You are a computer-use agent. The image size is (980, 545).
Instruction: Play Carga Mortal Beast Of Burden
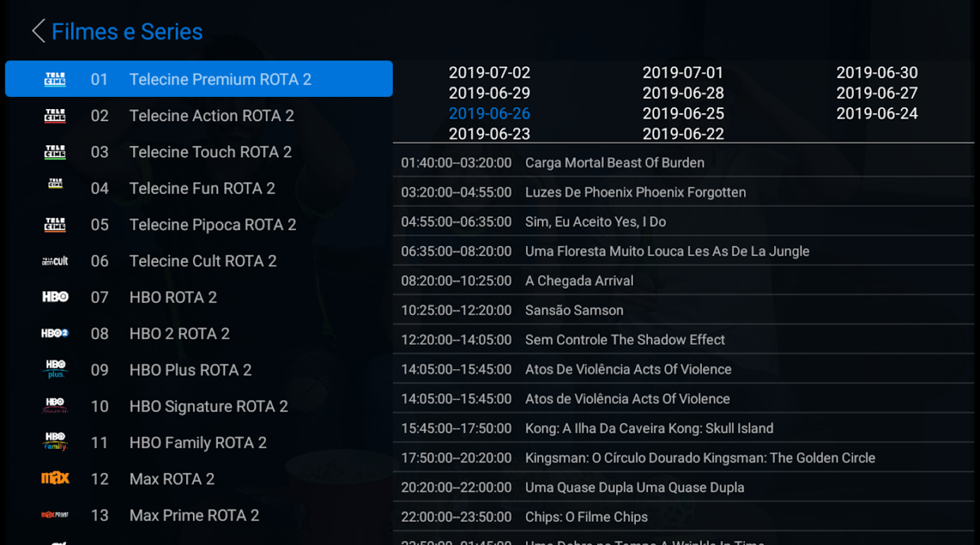click(x=684, y=162)
